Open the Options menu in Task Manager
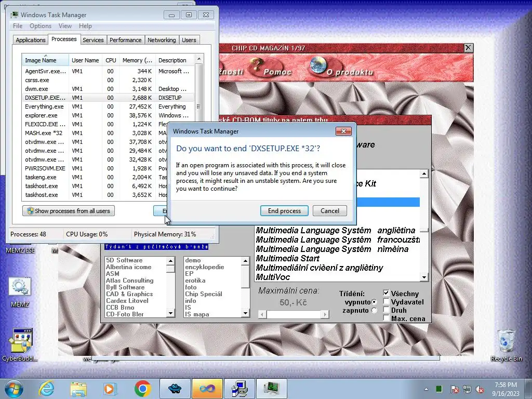The image size is (532, 399). pyautogui.click(x=41, y=26)
